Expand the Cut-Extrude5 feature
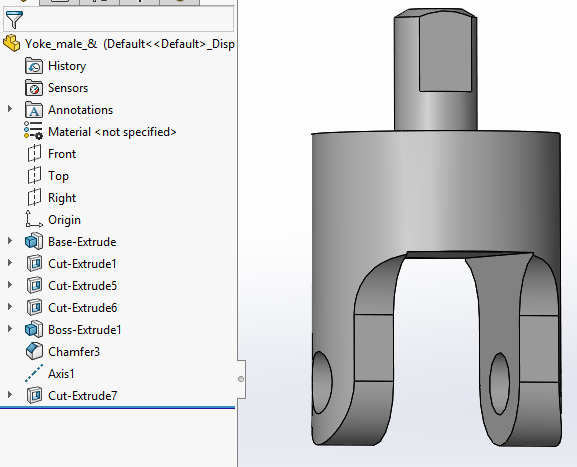Image resolution: width=577 pixels, height=467 pixels. click(10, 285)
